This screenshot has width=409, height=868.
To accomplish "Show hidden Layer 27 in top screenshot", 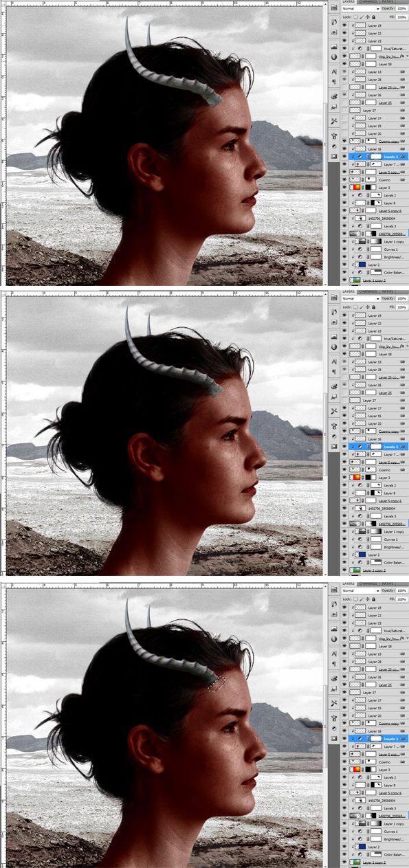I will (x=344, y=110).
